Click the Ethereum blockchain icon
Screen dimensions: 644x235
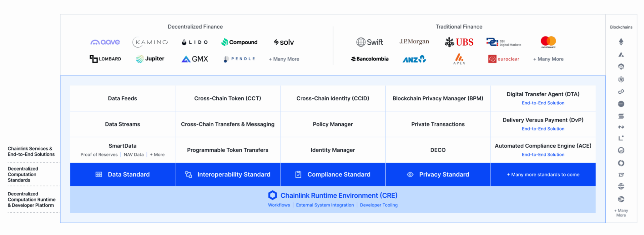(x=621, y=42)
